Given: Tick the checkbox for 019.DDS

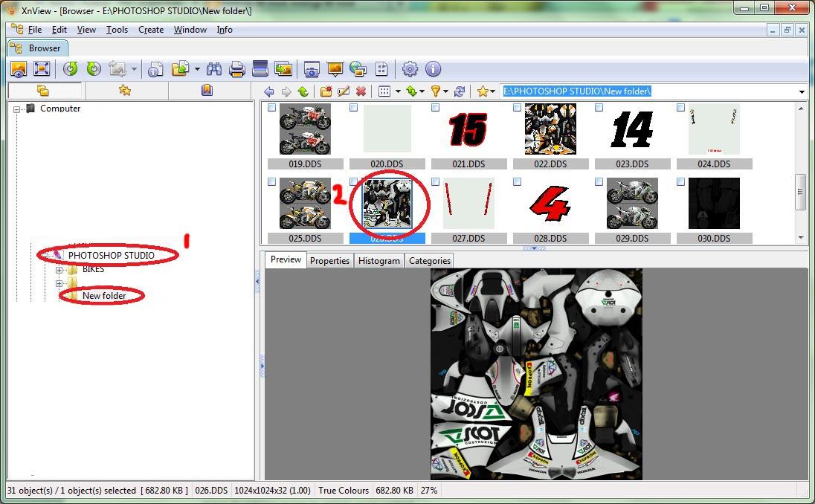Looking at the screenshot, I should point(271,108).
